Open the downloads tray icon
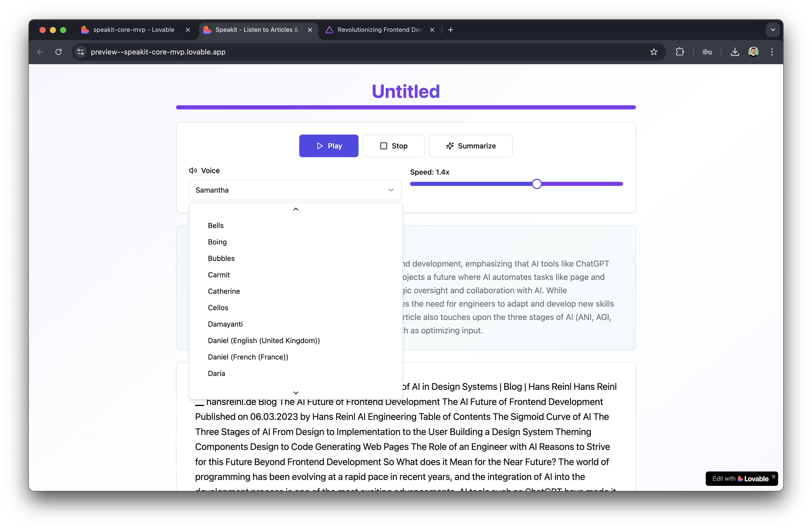 tap(734, 52)
